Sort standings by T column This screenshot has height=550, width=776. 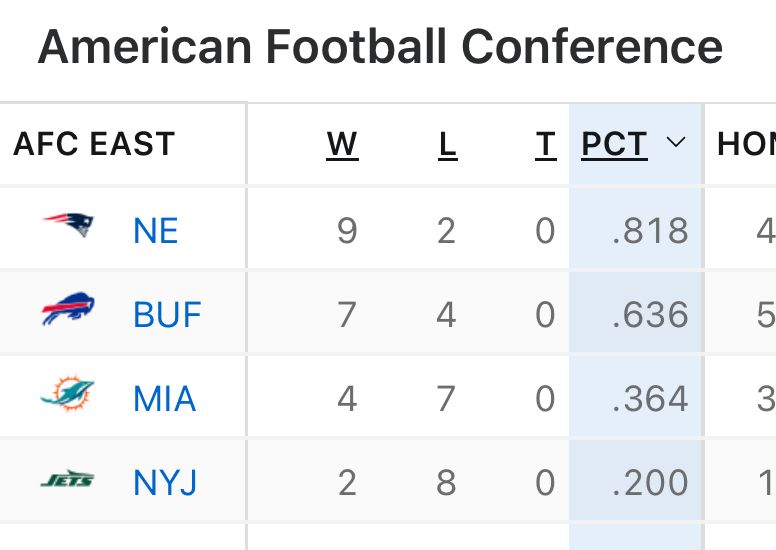545,145
